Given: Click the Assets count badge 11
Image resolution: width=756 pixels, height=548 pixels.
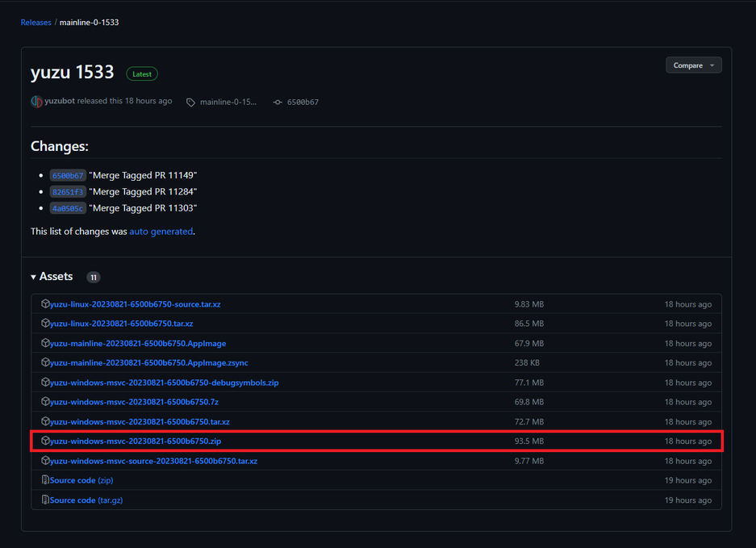Looking at the screenshot, I should [x=94, y=278].
